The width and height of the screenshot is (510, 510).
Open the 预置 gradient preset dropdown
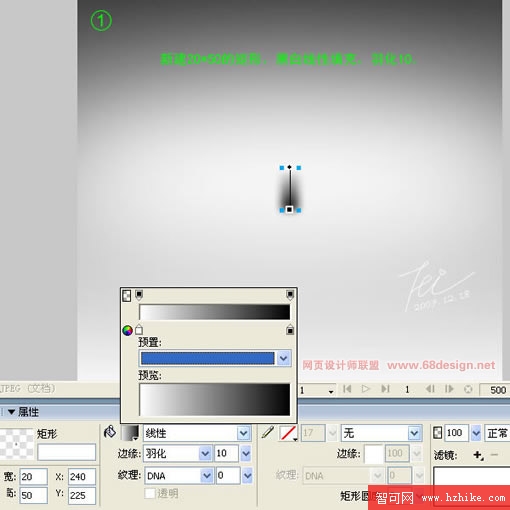[x=284, y=358]
